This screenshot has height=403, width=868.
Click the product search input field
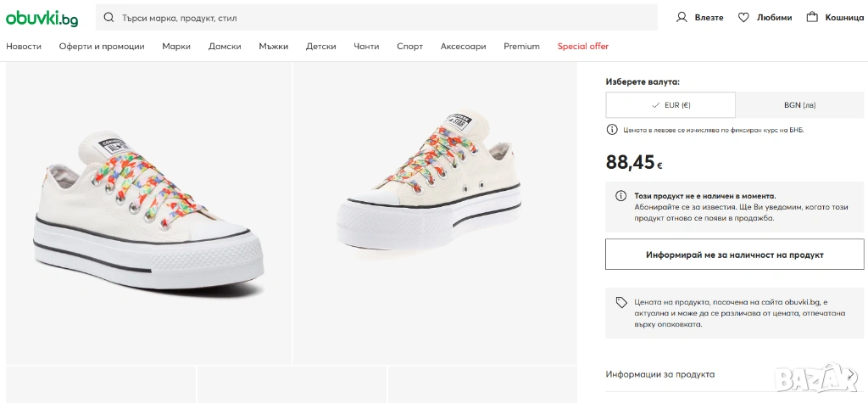(381, 18)
